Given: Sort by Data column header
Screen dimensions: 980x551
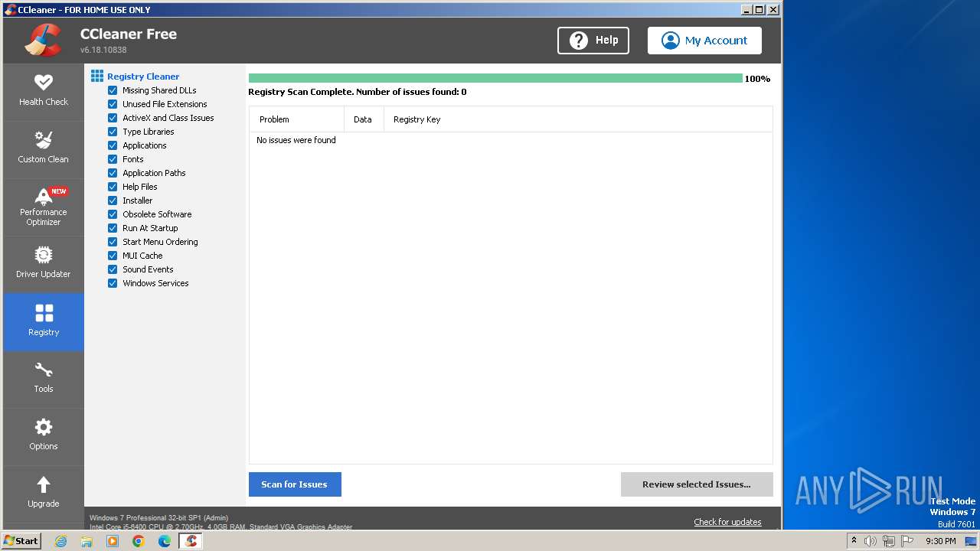Looking at the screenshot, I should tap(364, 119).
